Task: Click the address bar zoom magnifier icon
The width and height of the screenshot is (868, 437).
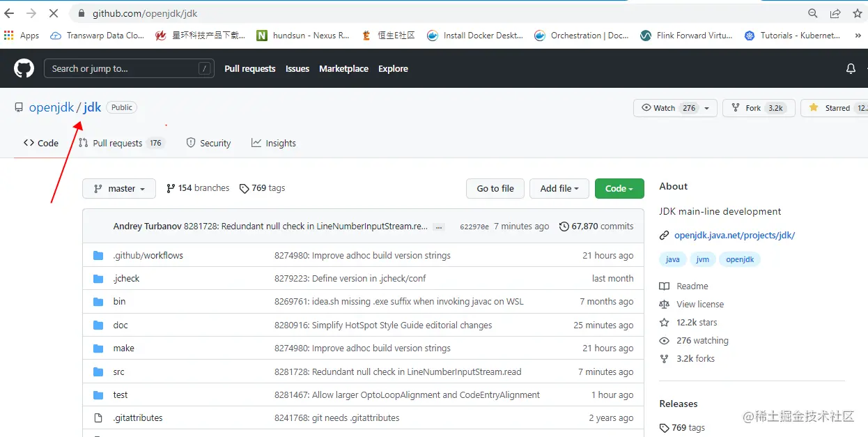Action: tap(813, 13)
